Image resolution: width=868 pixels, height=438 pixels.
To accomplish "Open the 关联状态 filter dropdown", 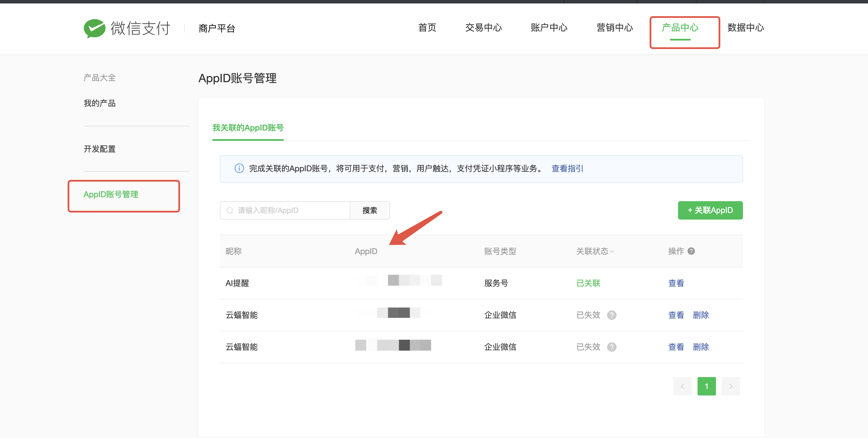I will click(x=595, y=251).
